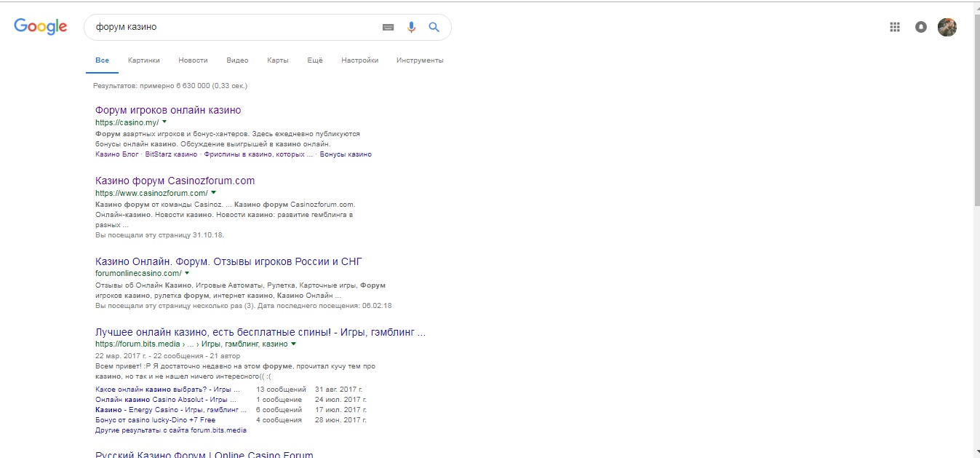Switch to the 'Картинки' tab
Image resolution: width=980 pixels, height=458 pixels.
pyautogui.click(x=143, y=60)
